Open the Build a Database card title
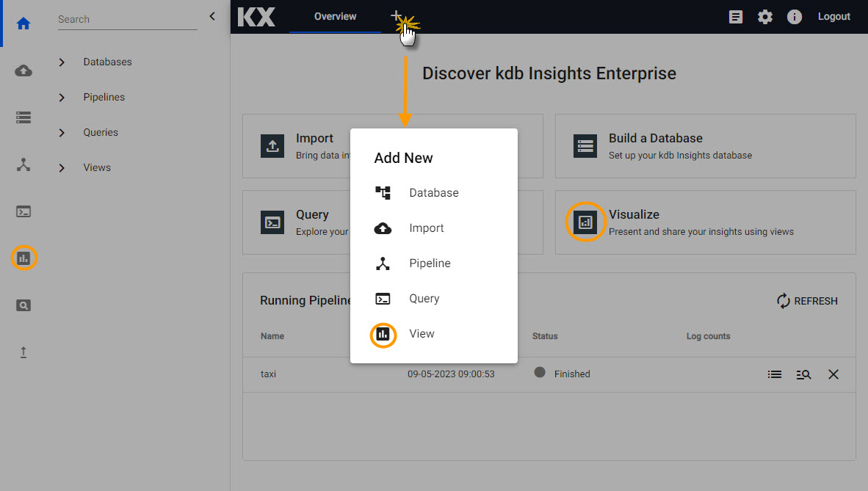Viewport: 868px width, 491px height. pyautogui.click(x=656, y=139)
